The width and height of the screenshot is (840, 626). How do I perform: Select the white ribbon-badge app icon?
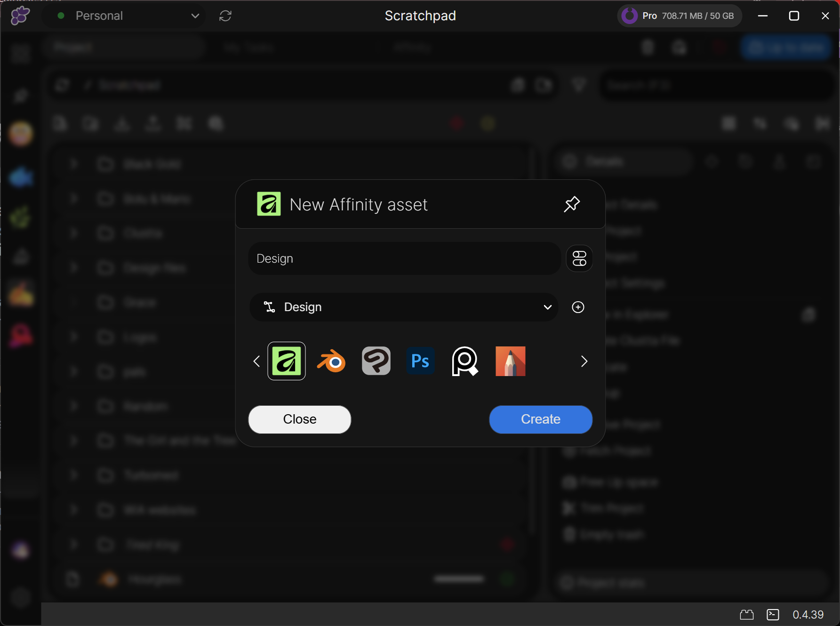(465, 361)
